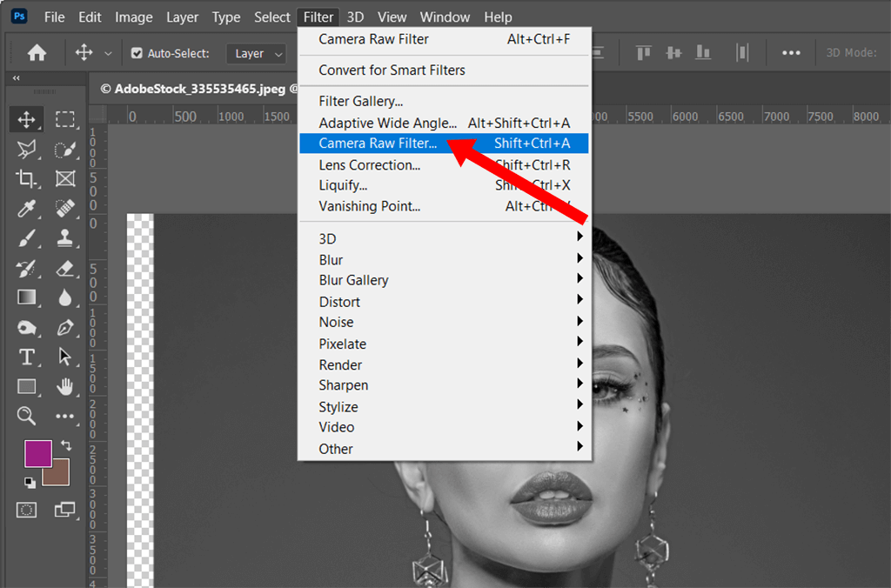Go to the Home screen
The height and width of the screenshot is (588, 891).
[37, 53]
